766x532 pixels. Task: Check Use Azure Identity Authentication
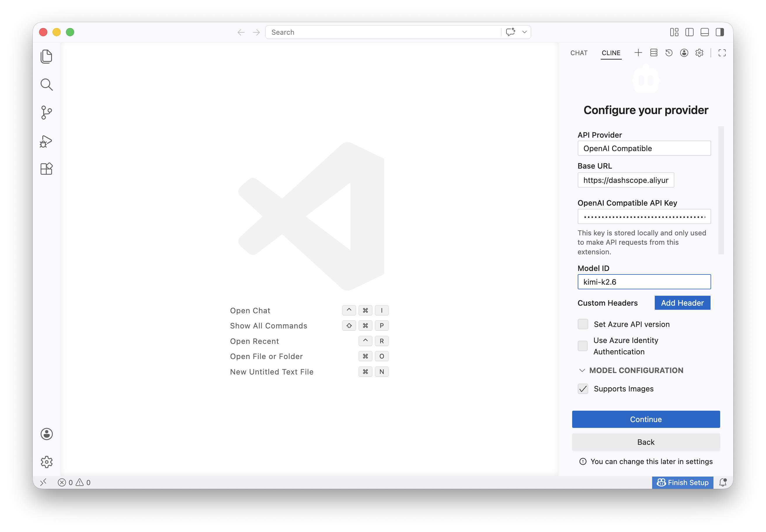pos(582,346)
